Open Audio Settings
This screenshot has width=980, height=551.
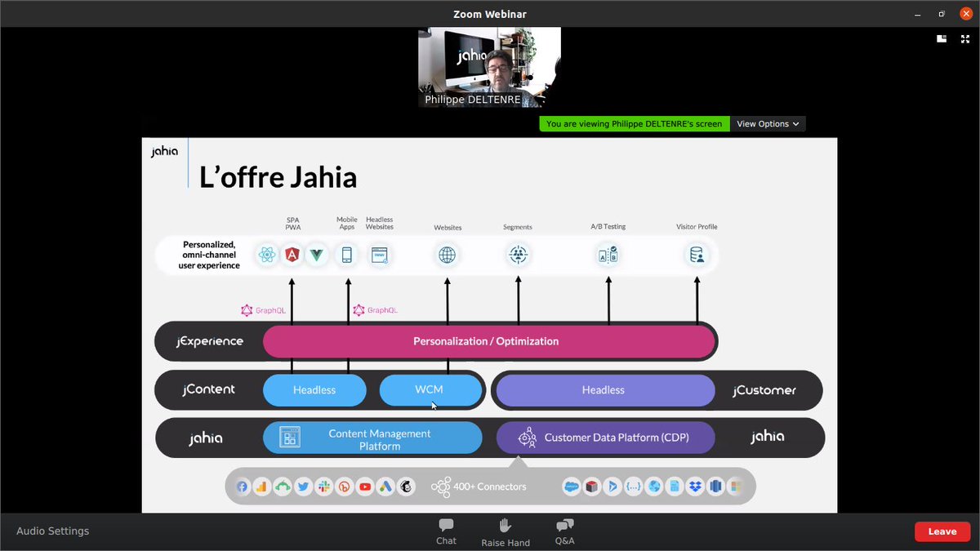coord(53,531)
